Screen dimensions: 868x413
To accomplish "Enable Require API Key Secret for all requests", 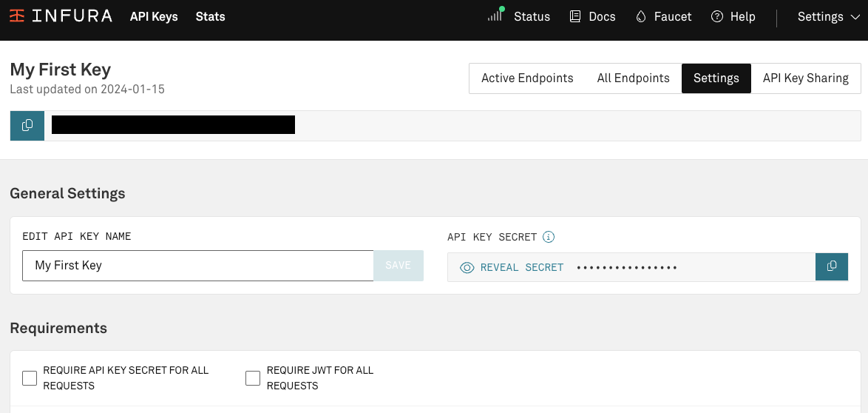I will [30, 378].
